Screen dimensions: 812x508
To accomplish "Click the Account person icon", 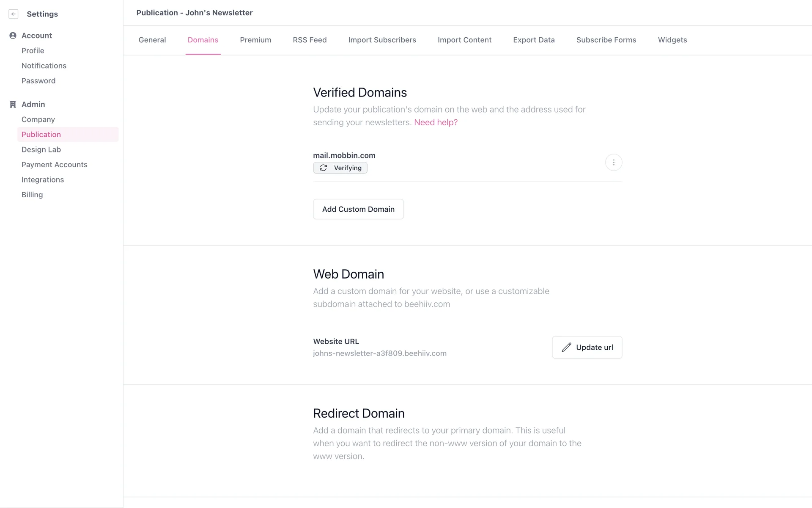I will point(13,36).
